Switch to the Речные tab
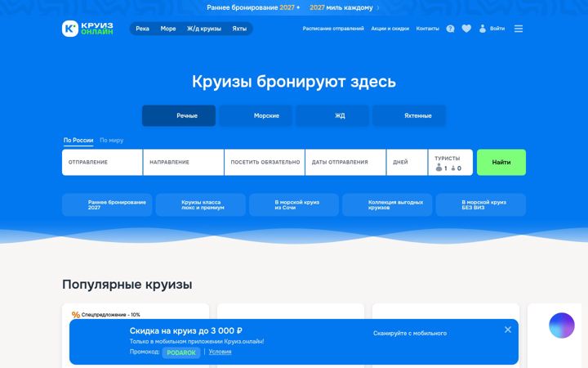Image resolution: width=588 pixels, height=368 pixels. coord(179,115)
